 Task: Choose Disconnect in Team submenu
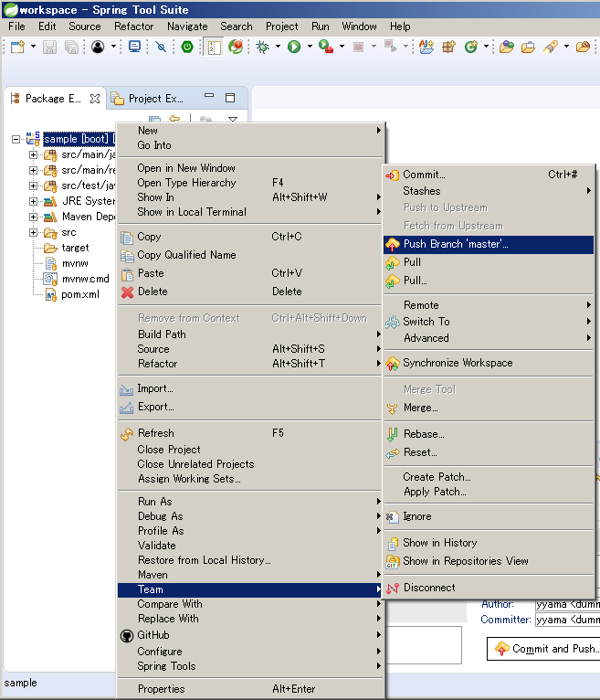(489, 588)
